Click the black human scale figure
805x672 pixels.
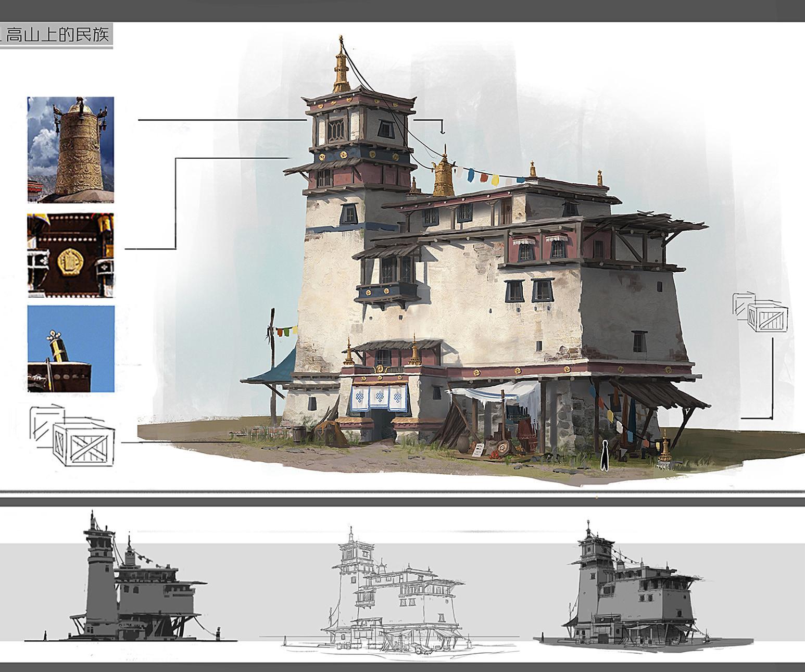click(605, 456)
